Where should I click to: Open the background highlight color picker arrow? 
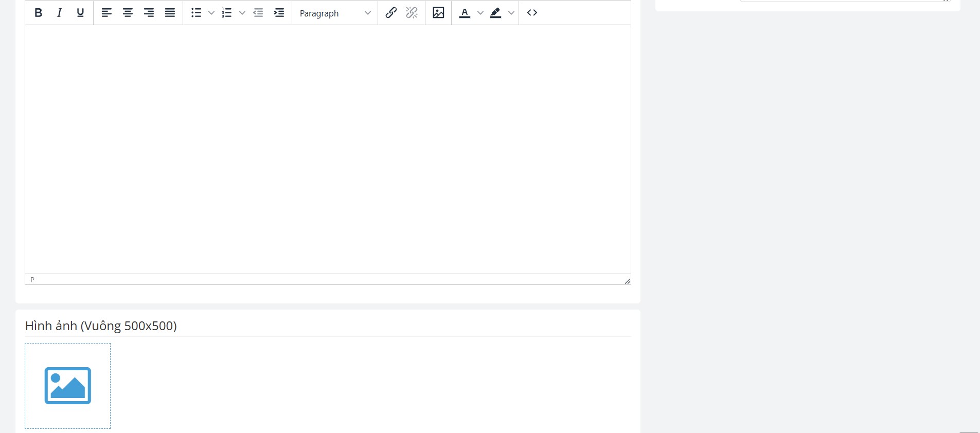[511, 13]
